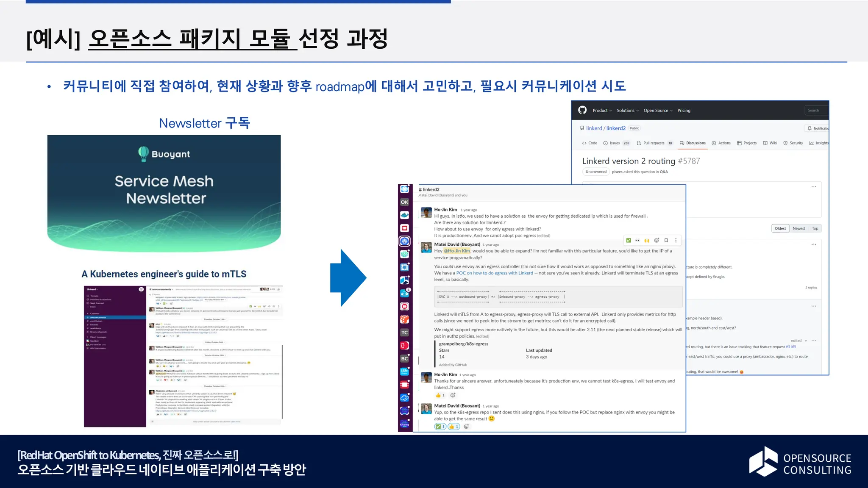
Task: Open ellipsis menu above '2 replies' comment
Action: click(814, 244)
